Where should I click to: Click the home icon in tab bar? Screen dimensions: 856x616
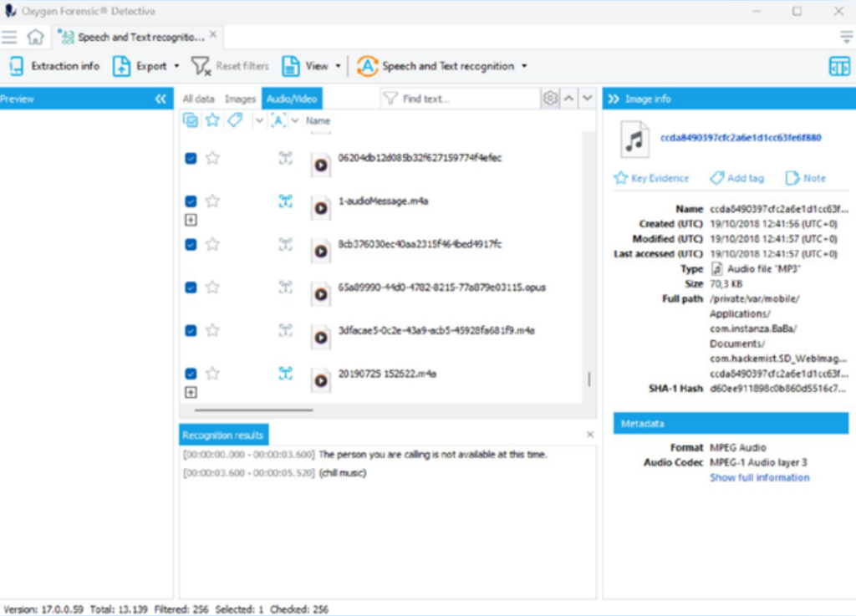[35, 37]
